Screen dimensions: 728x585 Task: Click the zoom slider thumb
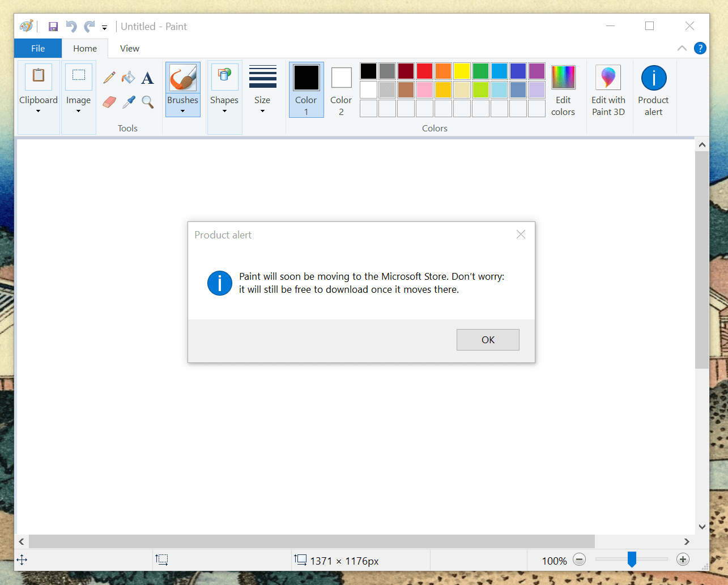tap(632, 560)
